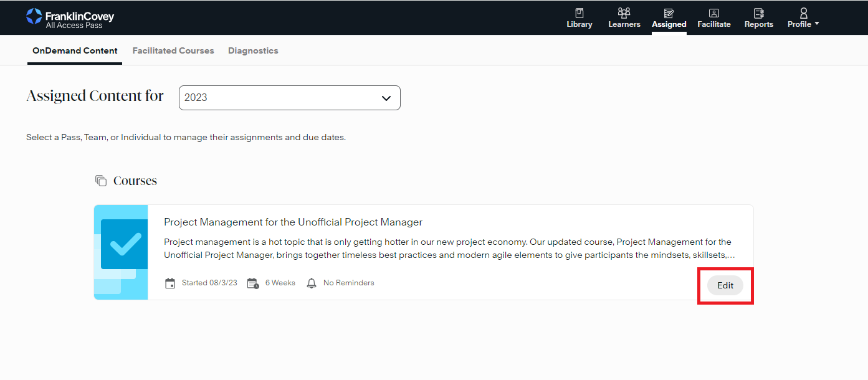Image resolution: width=868 pixels, height=380 pixels.
Task: Open the Facilitate section icon
Action: [x=713, y=13]
